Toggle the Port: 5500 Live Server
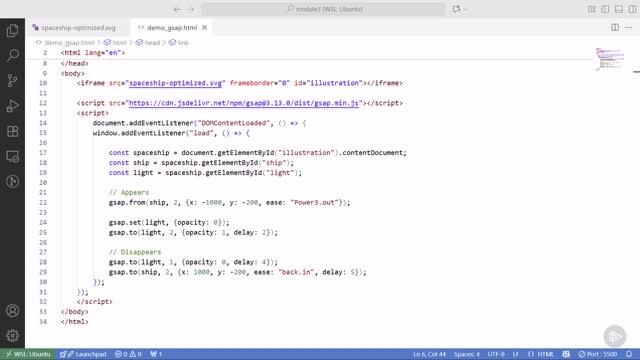Image resolution: width=640 pixels, height=360 pixels. [598, 354]
